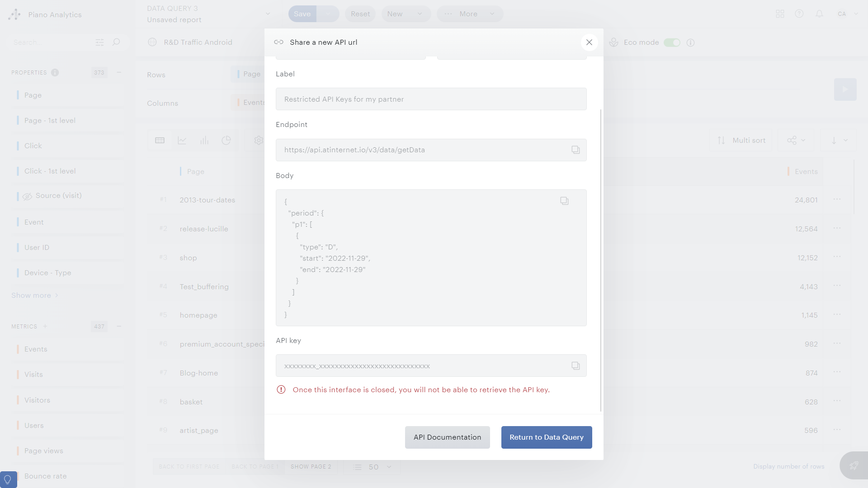Close the Share API url dialog
The width and height of the screenshot is (868, 488).
(x=589, y=42)
